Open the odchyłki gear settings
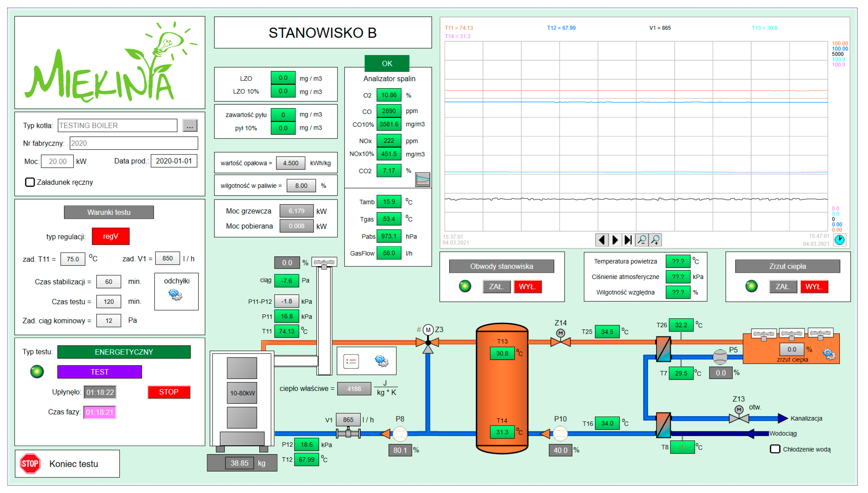Viewport: 868px width, 493px height. [x=176, y=295]
